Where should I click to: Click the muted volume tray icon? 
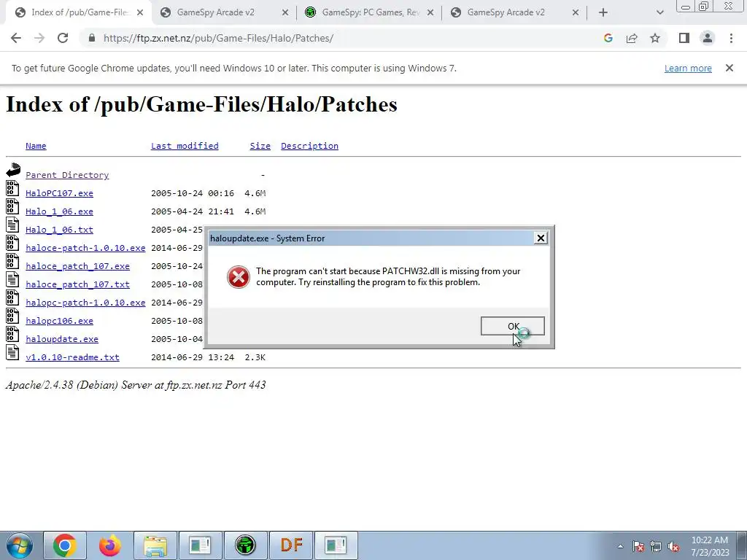click(x=673, y=546)
